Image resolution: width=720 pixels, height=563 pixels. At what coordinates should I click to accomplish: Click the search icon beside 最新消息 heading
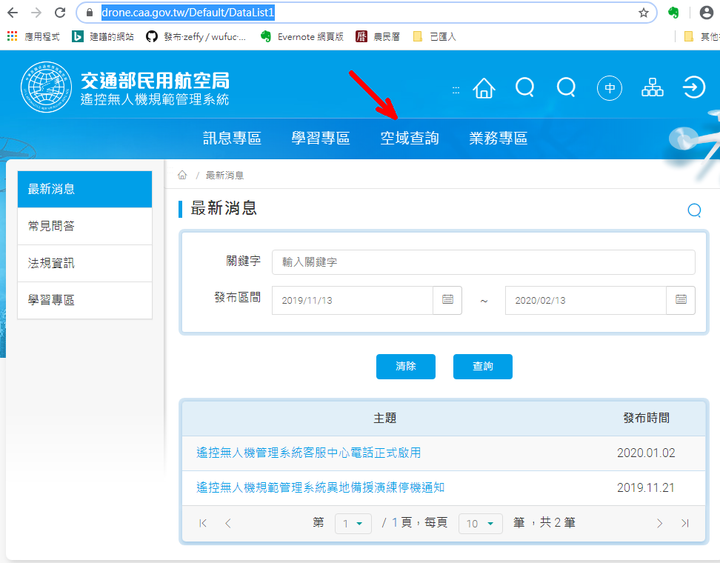(x=694, y=210)
